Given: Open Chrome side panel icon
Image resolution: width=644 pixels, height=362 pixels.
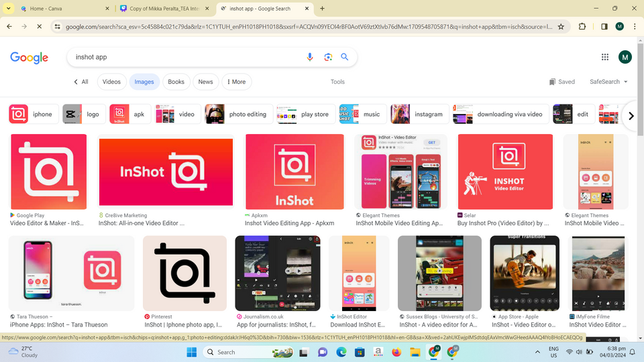Looking at the screenshot, I should (604, 27).
